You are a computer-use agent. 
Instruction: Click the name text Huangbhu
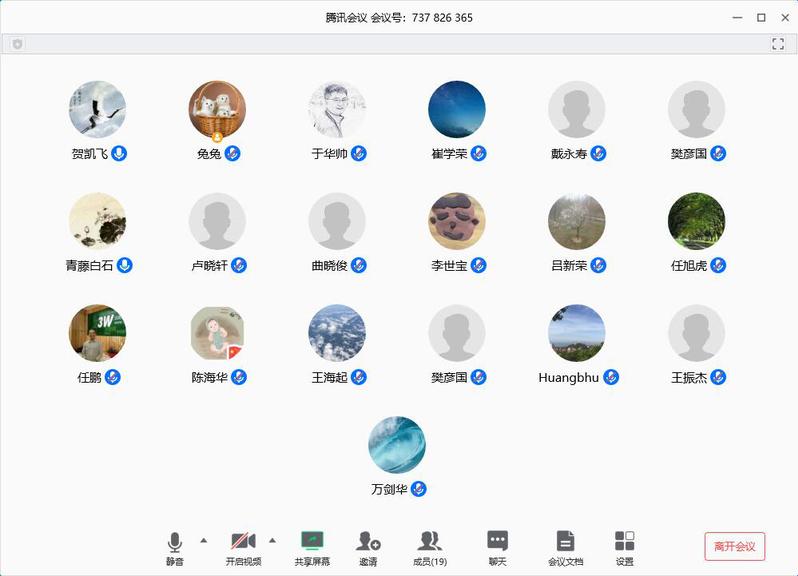pyautogui.click(x=568, y=378)
